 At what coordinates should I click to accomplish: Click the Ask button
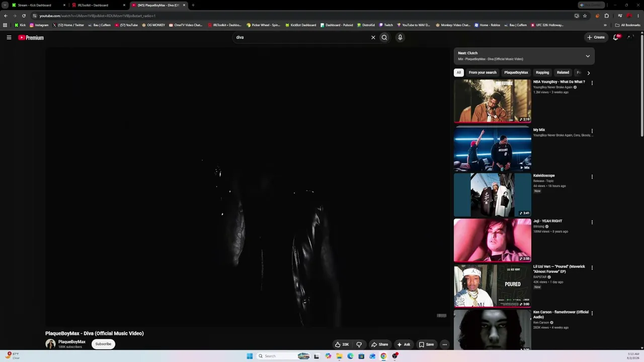[x=404, y=344]
